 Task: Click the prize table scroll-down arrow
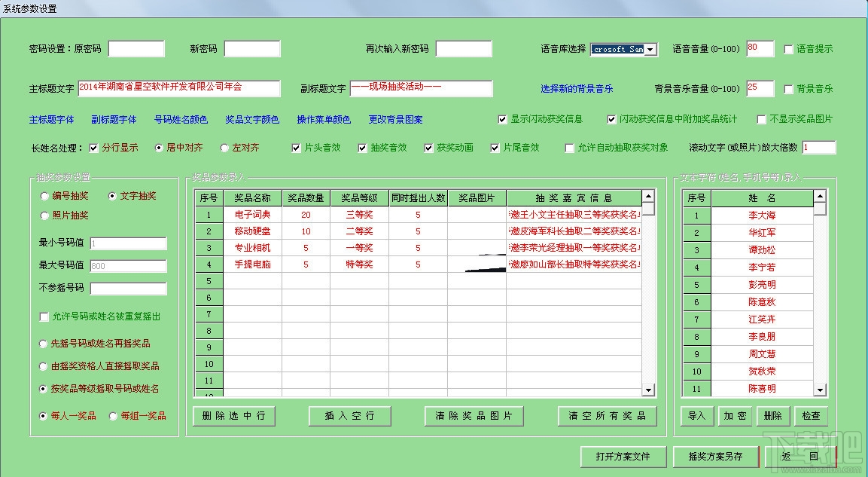(648, 390)
